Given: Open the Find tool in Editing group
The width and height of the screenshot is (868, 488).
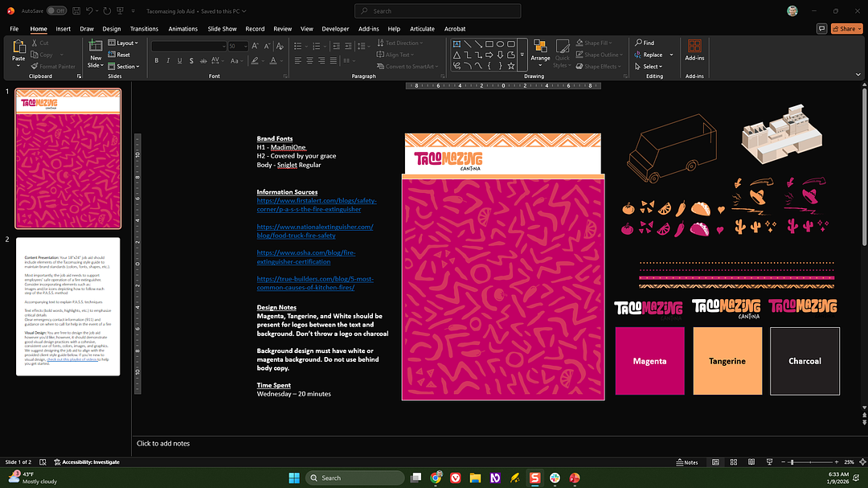Looking at the screenshot, I should coord(644,43).
